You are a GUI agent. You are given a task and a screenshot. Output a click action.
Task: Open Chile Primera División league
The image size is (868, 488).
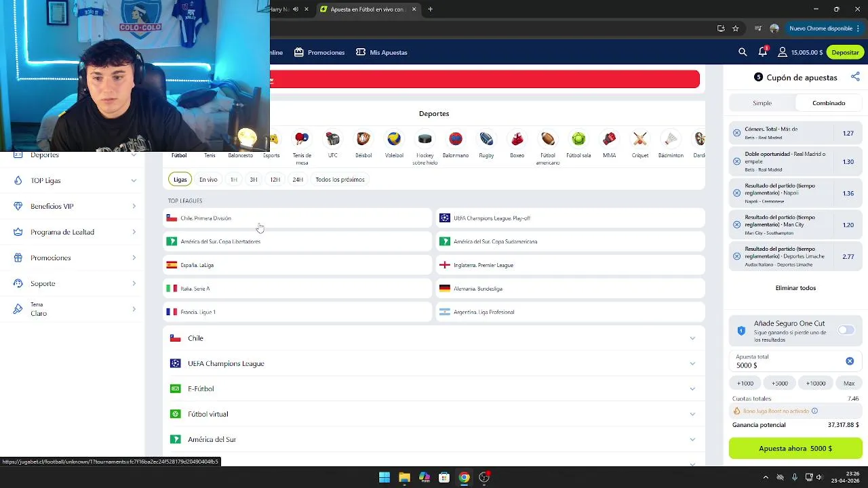[x=297, y=218]
